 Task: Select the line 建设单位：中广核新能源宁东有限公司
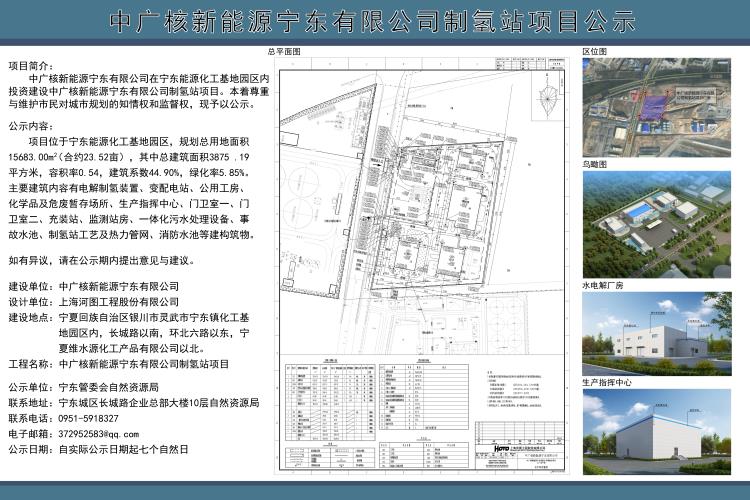pos(94,287)
